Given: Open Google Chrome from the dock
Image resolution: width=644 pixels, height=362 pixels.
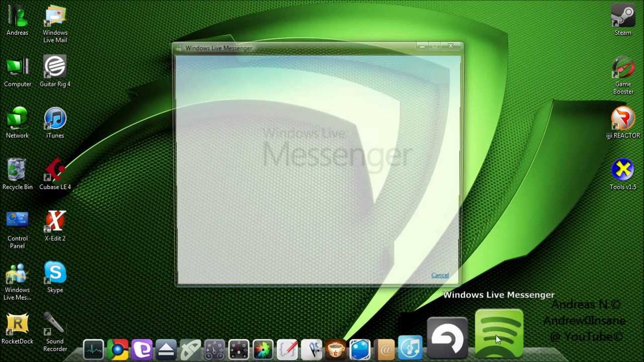Looking at the screenshot, I should point(118,349).
